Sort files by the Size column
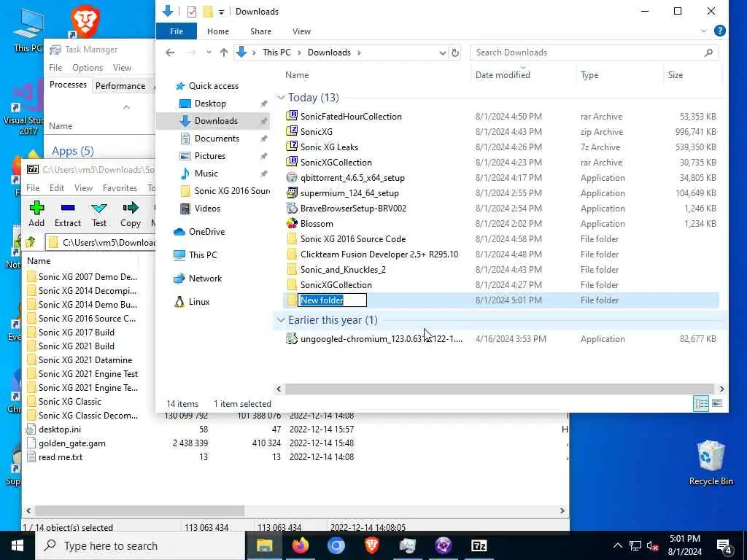 (676, 75)
